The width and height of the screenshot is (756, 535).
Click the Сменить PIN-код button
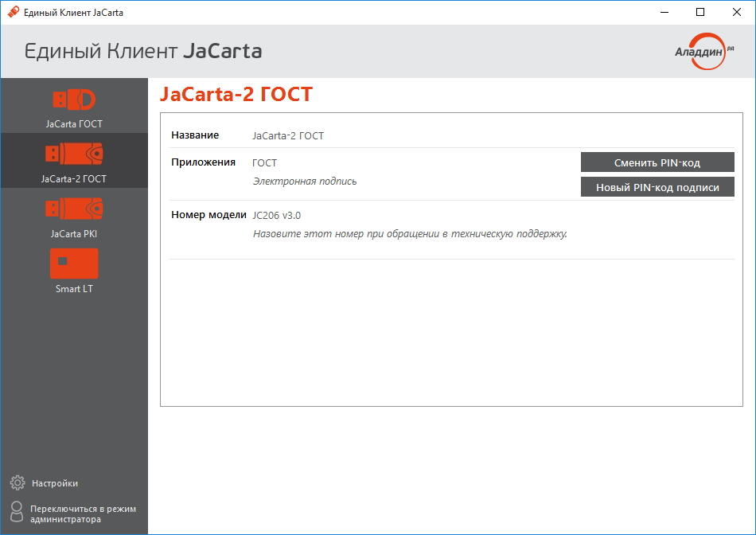point(657,162)
